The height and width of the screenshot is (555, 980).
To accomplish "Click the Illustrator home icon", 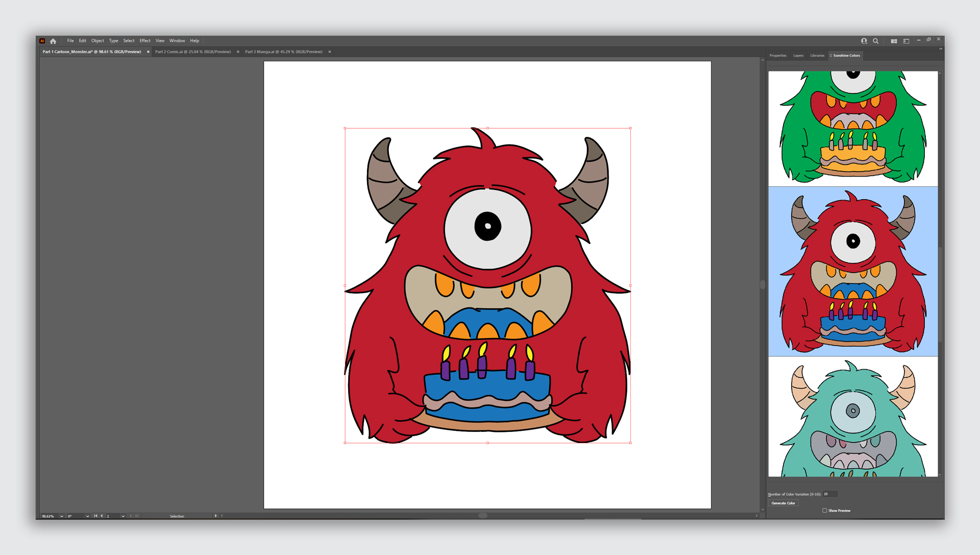I will point(53,41).
